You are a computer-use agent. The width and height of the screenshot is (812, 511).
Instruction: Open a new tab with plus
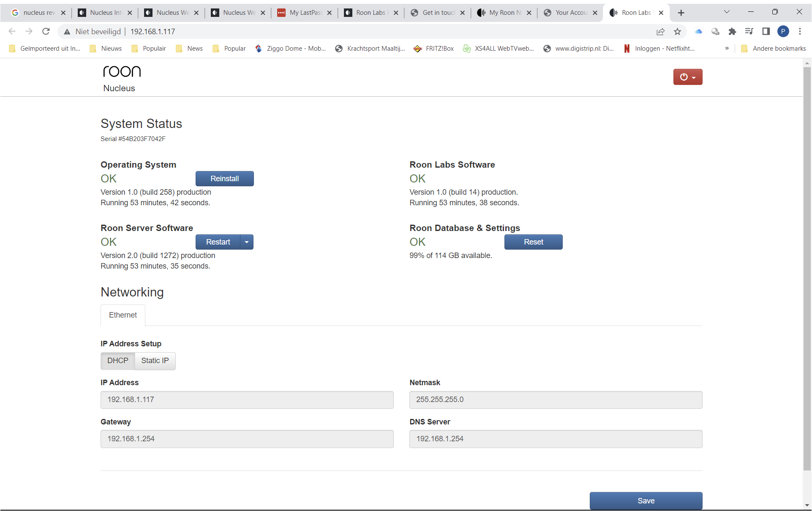(x=681, y=13)
